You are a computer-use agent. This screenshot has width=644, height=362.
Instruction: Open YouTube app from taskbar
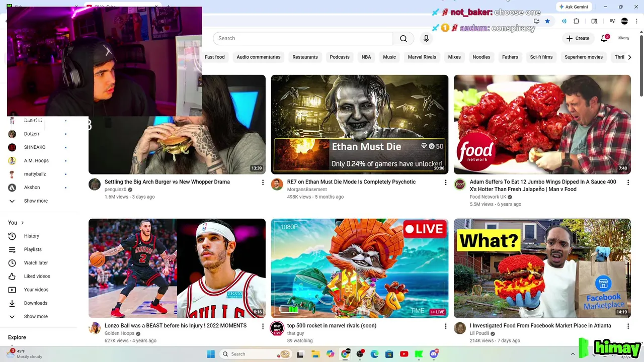404,354
